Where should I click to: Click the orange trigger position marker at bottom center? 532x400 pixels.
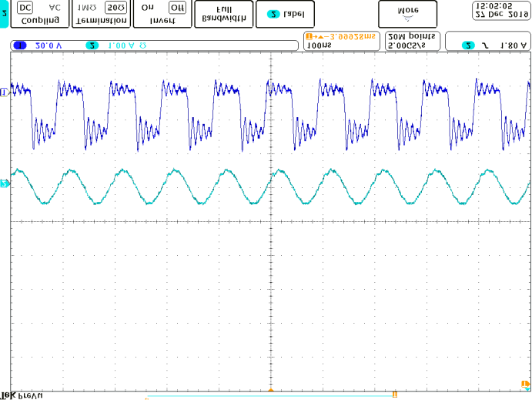[x=270, y=392]
